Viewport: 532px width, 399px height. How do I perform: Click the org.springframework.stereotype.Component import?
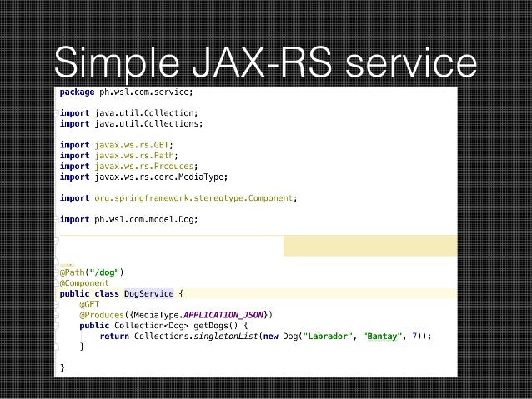(x=178, y=198)
